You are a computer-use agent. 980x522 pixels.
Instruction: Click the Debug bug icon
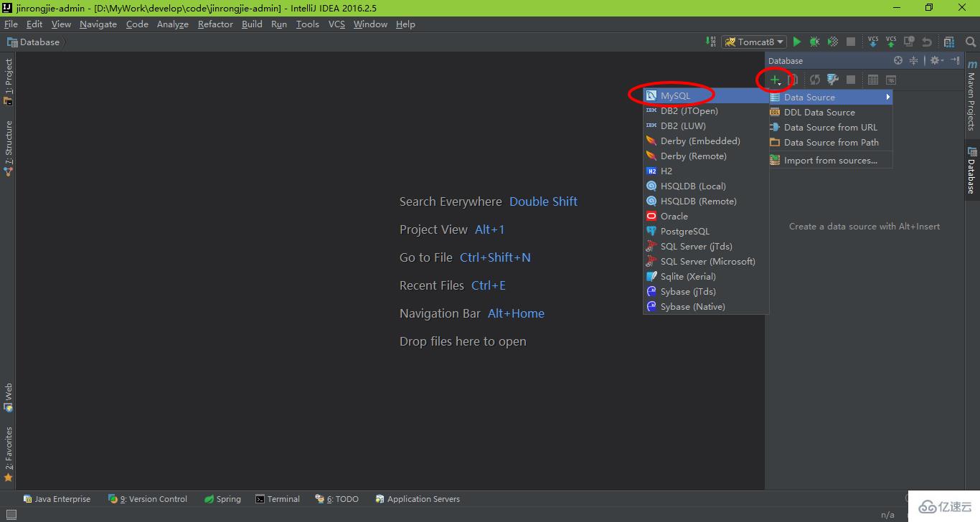pos(815,42)
